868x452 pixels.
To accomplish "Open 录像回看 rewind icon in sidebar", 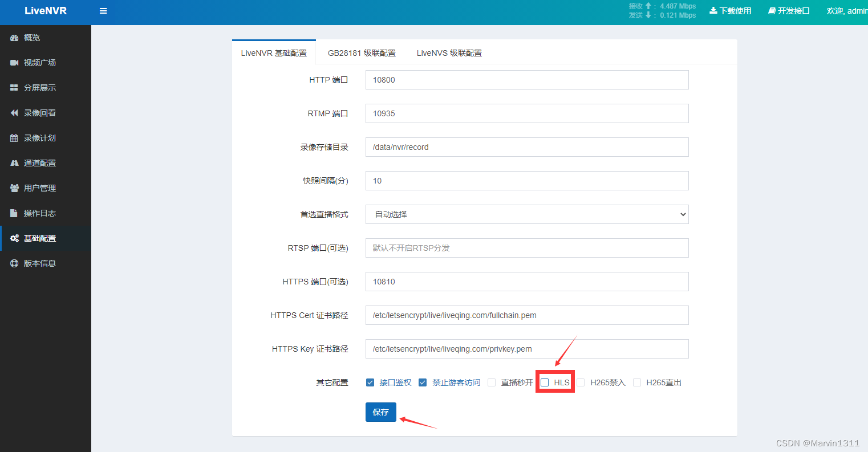I will [14, 113].
